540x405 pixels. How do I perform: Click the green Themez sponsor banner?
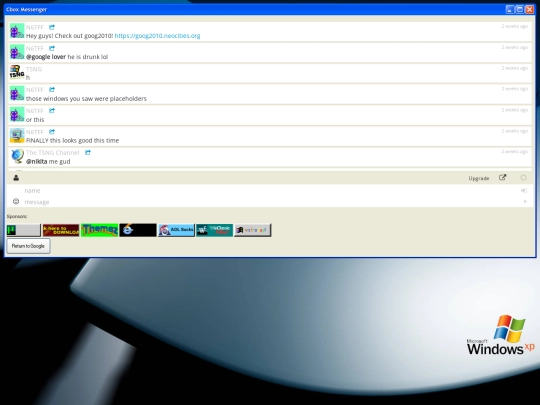tap(100, 230)
